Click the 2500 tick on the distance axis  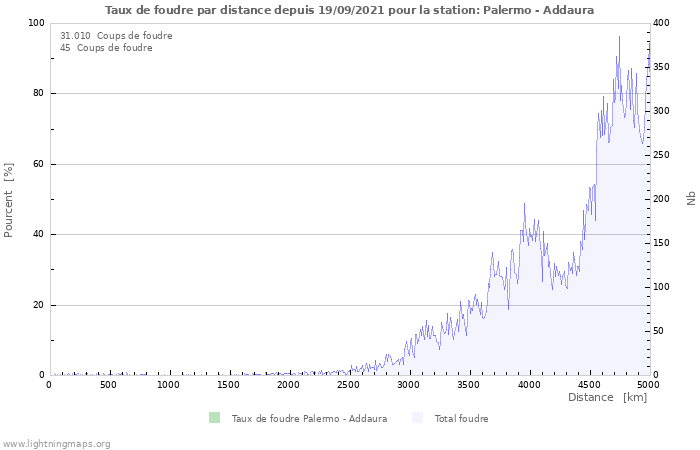[349, 384]
